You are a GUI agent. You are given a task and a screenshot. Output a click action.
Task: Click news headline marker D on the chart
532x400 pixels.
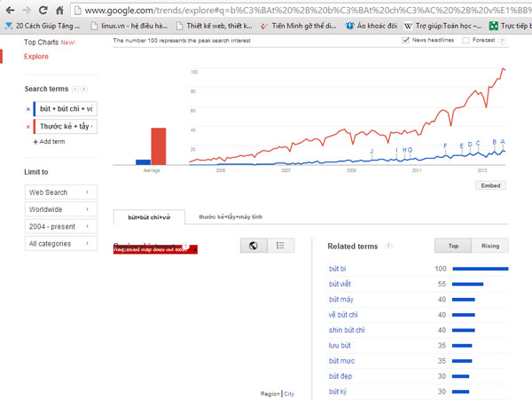[x=470, y=145]
